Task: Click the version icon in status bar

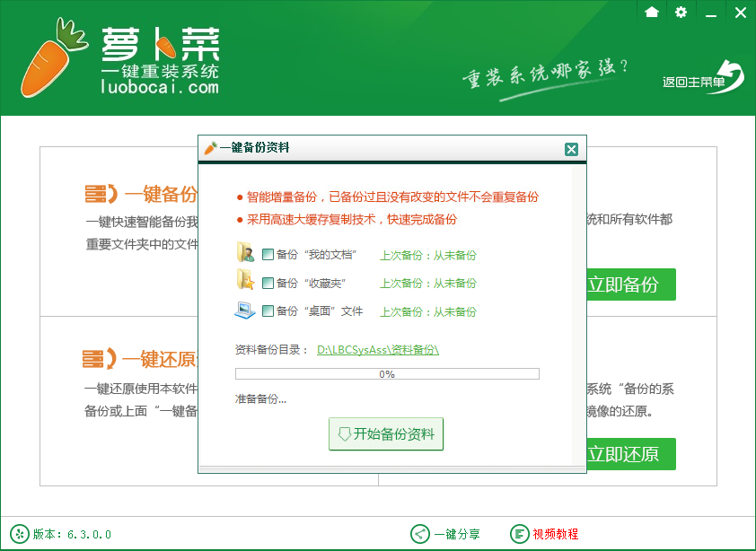Action: [x=19, y=534]
